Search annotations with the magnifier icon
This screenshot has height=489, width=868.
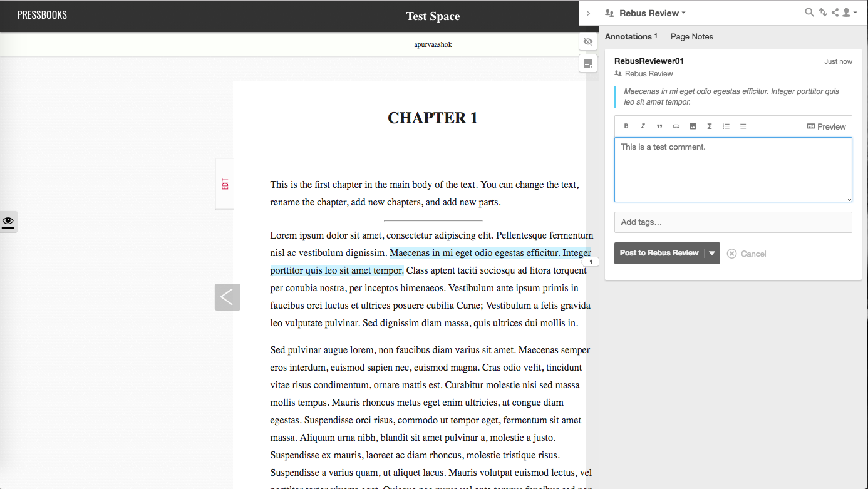click(x=809, y=13)
